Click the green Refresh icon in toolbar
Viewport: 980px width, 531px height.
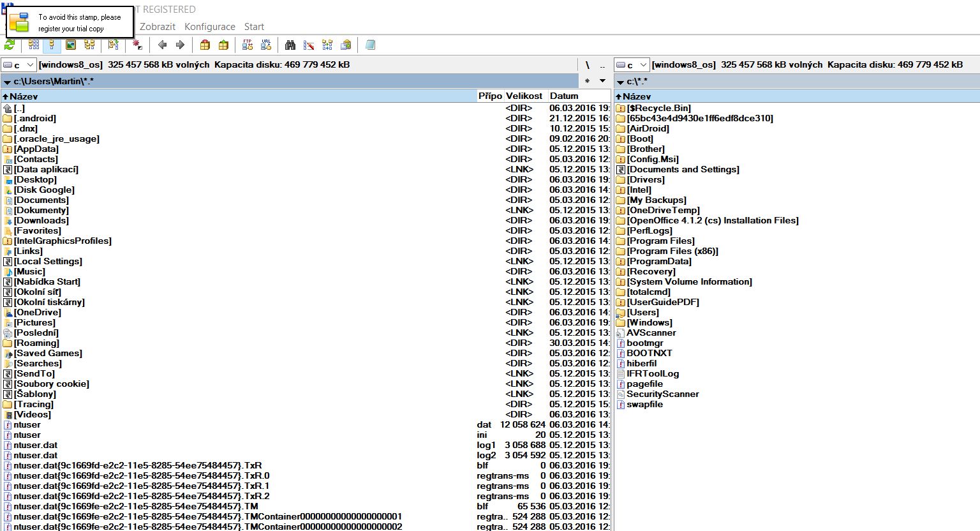(x=10, y=45)
